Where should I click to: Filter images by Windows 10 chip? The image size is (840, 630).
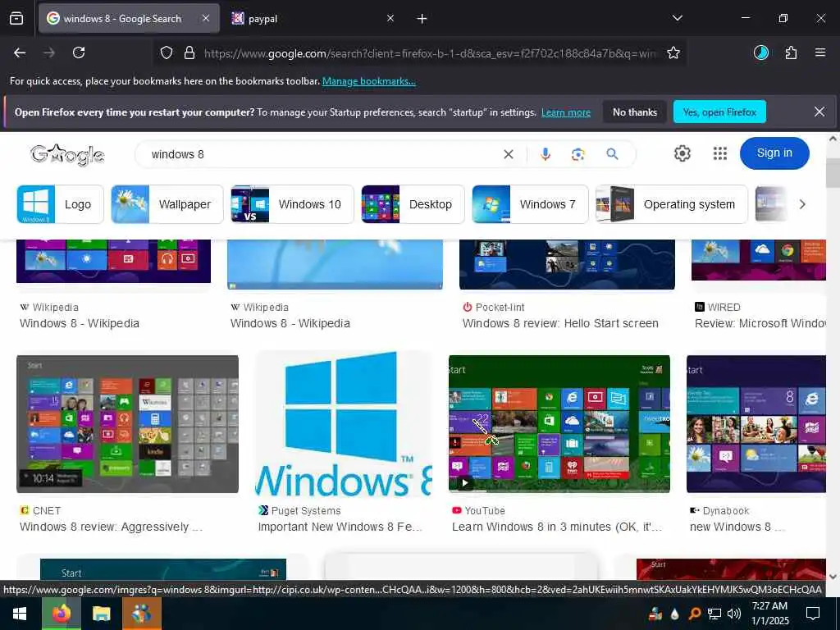pos(292,204)
